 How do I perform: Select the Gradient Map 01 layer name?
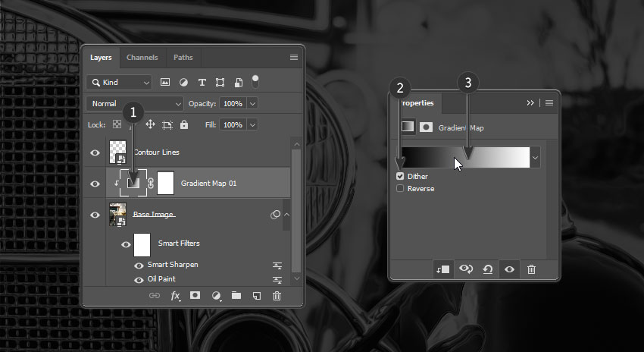[x=208, y=184]
